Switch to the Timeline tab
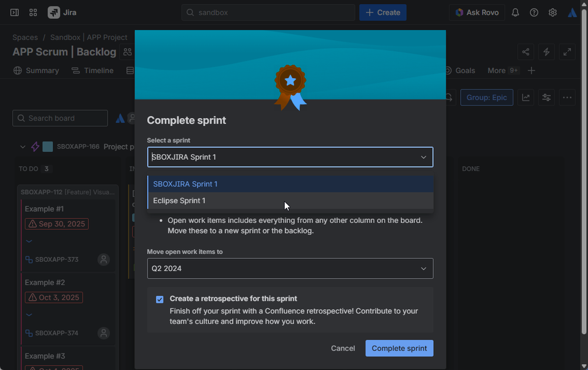 92,71
